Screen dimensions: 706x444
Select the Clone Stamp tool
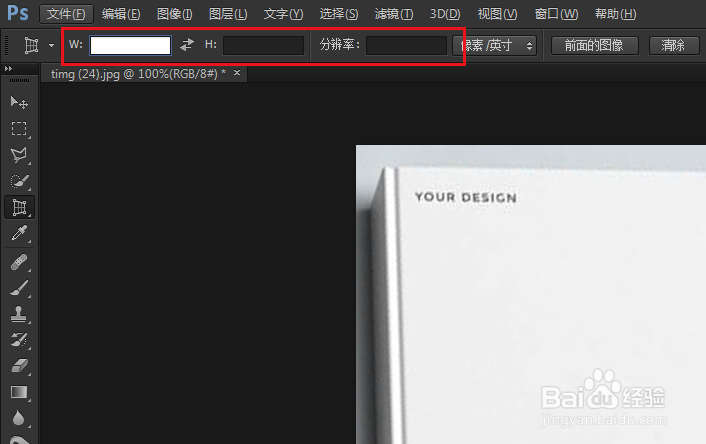(x=19, y=314)
